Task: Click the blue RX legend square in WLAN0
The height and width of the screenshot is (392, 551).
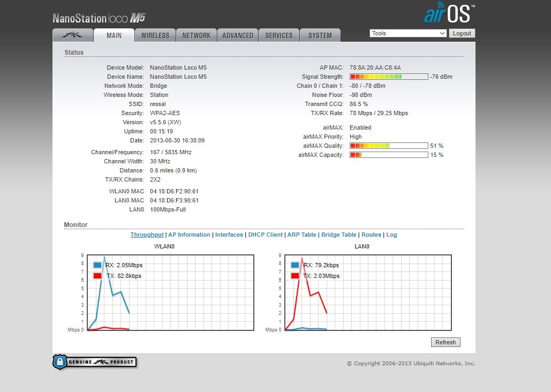Action: coord(97,265)
